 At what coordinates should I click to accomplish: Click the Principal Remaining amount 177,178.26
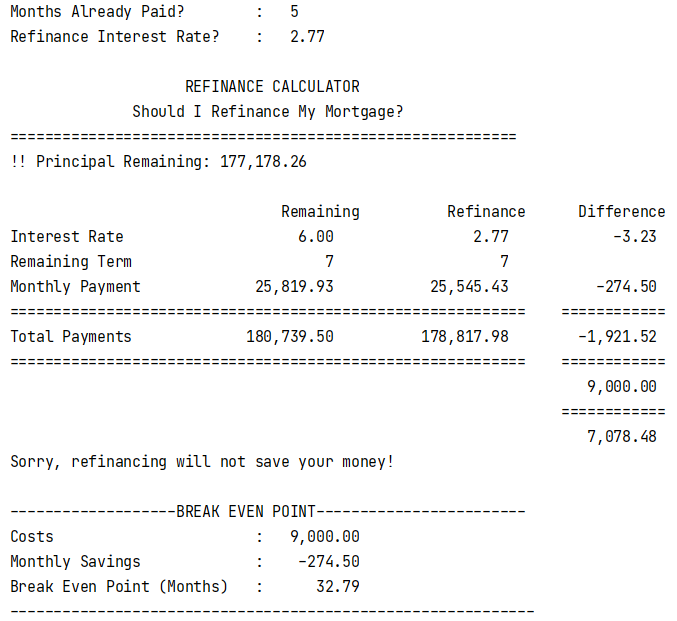263,162
